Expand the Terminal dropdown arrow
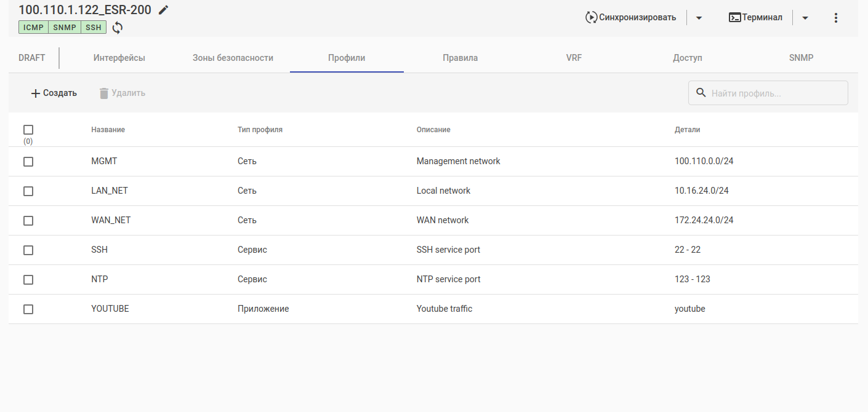 805,18
